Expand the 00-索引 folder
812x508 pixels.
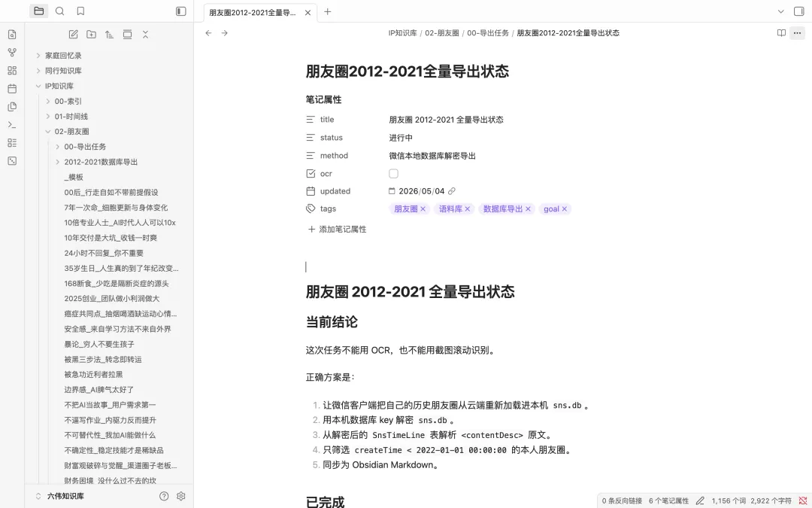(47, 101)
